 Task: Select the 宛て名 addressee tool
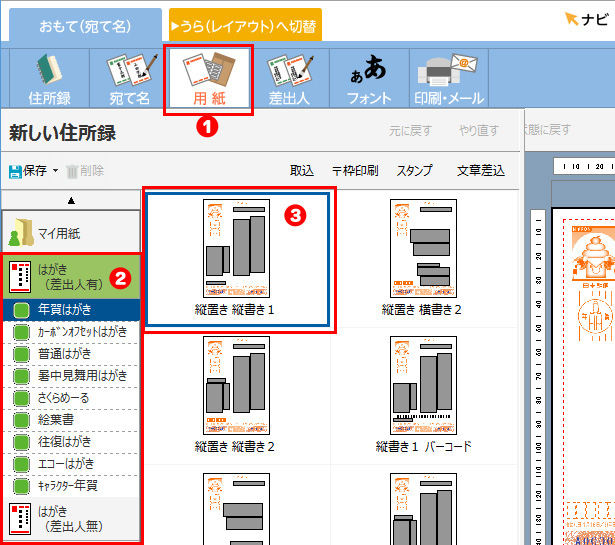[x=129, y=78]
